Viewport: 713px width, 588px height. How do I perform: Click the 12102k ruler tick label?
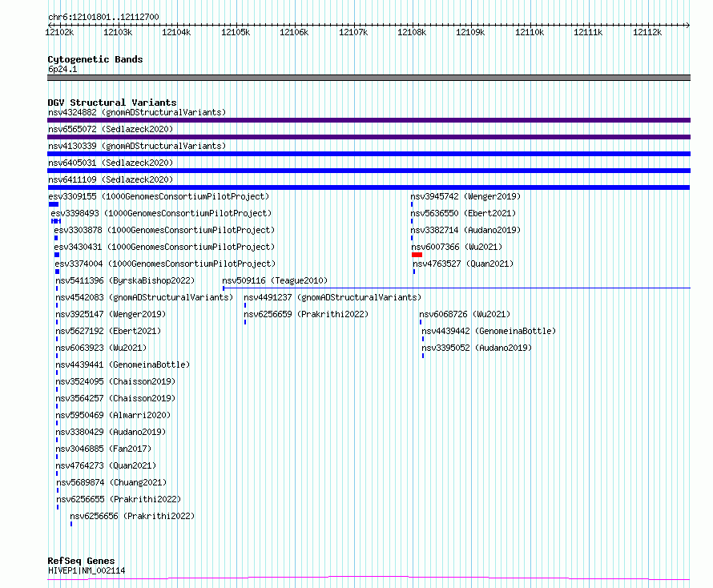59,32
